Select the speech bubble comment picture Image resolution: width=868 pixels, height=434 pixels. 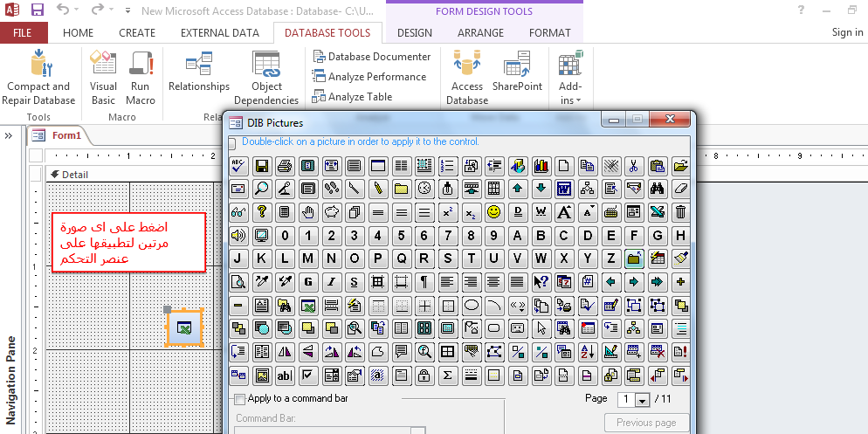coord(401,352)
